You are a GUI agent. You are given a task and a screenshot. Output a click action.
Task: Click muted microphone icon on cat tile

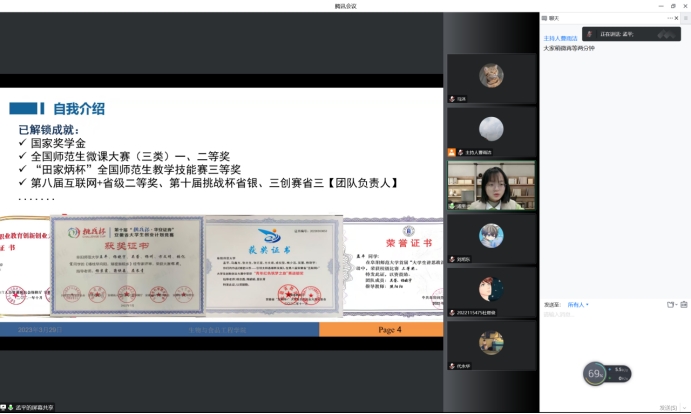(452, 99)
